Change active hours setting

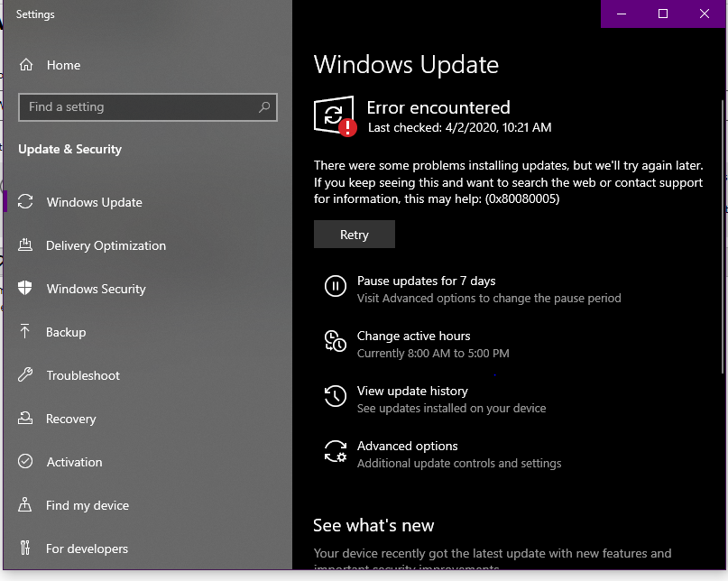[x=413, y=336]
